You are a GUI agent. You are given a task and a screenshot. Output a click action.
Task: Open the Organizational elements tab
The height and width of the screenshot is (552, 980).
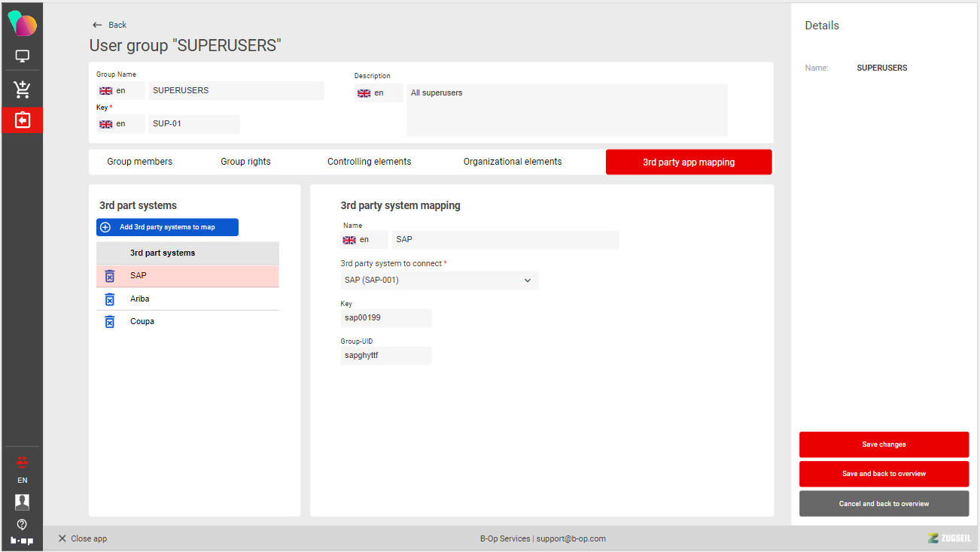[x=512, y=162]
